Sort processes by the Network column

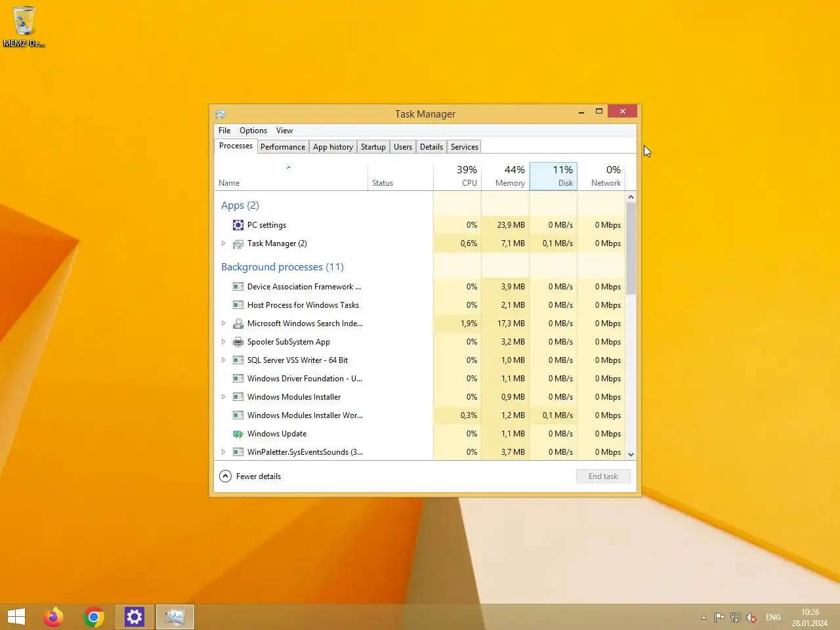(x=601, y=177)
